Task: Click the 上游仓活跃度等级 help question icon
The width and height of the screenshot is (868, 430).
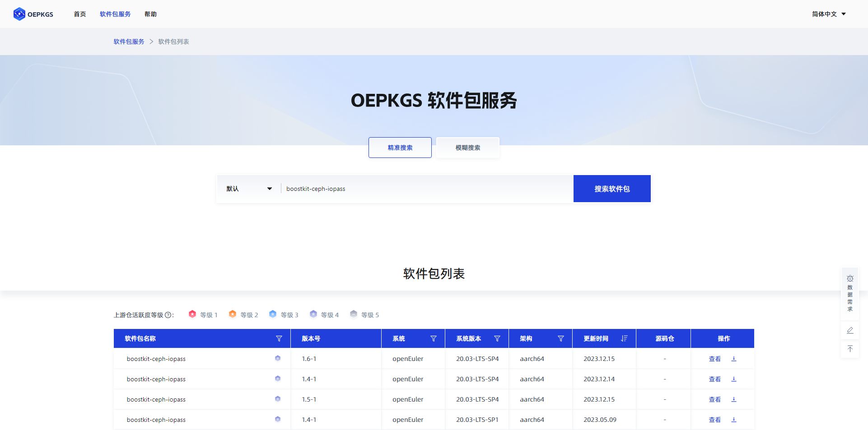Action: (x=168, y=315)
